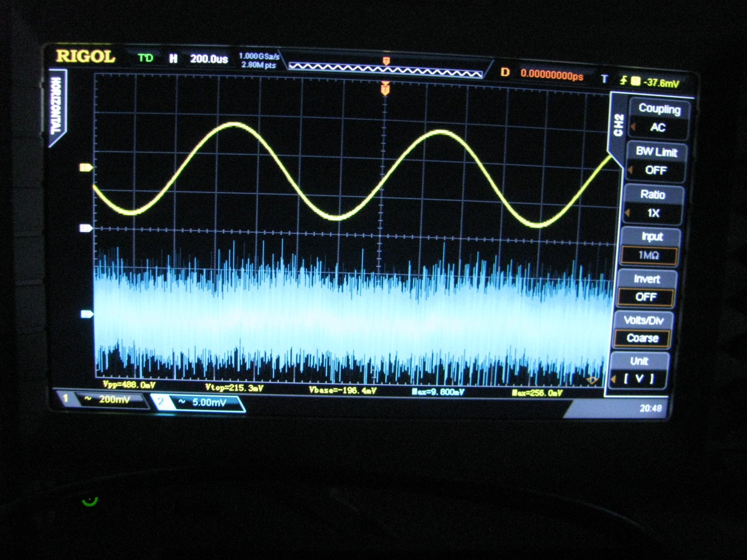
Task: Click the Vbase=-196.4mV measurement
Action: pos(342,390)
